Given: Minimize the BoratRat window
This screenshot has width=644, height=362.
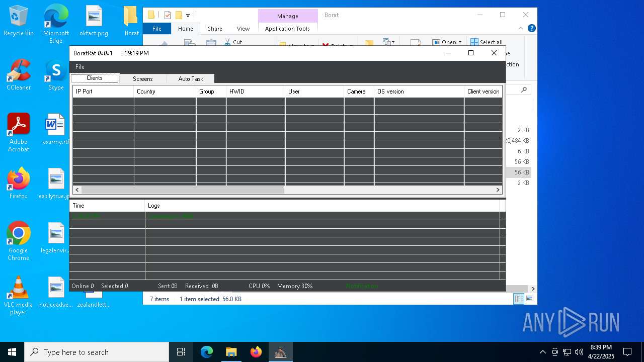Looking at the screenshot, I should click(x=448, y=53).
